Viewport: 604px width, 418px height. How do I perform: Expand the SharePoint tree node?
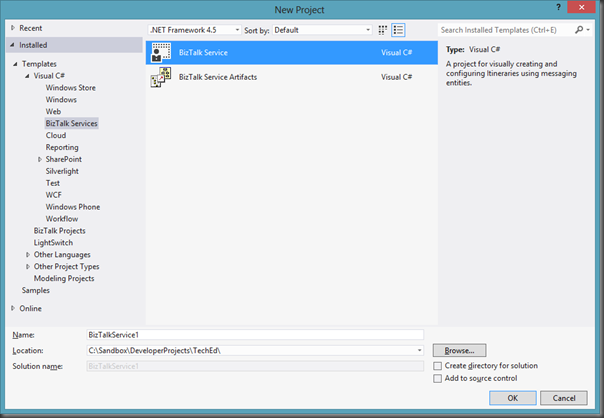point(40,159)
